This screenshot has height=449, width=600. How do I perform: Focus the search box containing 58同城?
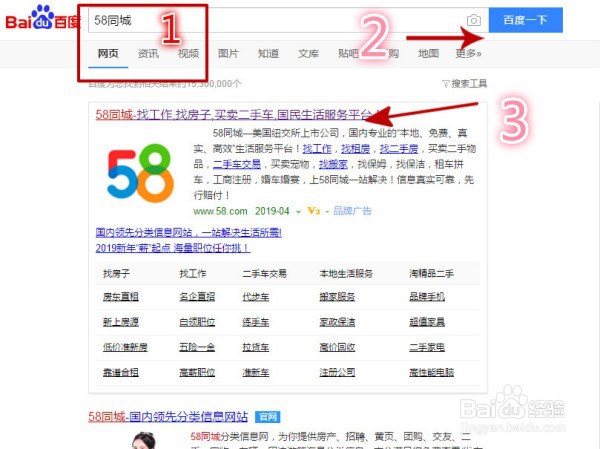pos(288,20)
